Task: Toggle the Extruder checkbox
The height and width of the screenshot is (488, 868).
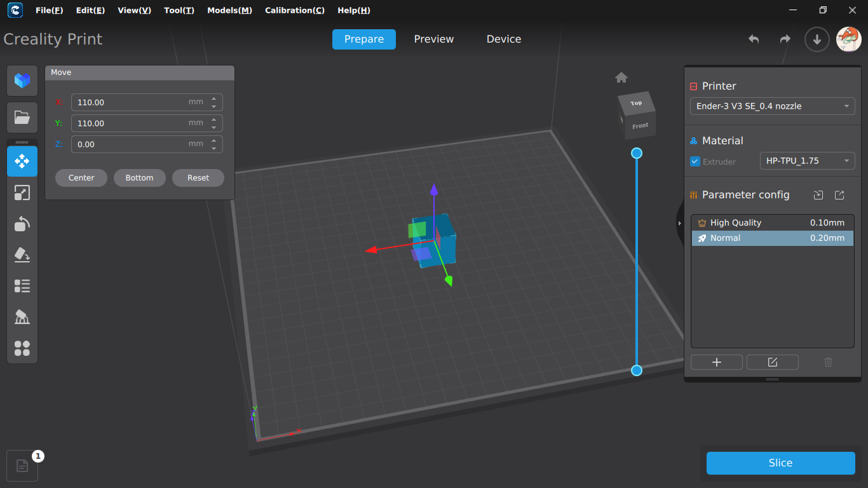Action: tap(695, 161)
